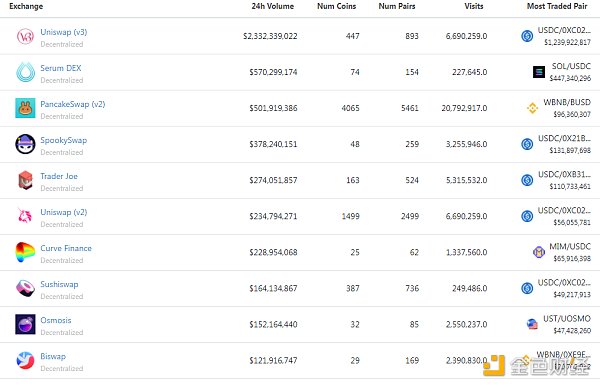The height and width of the screenshot is (387, 600).
Task: Click the Uniswap (v3) pink logo icon
Action: tap(25, 36)
